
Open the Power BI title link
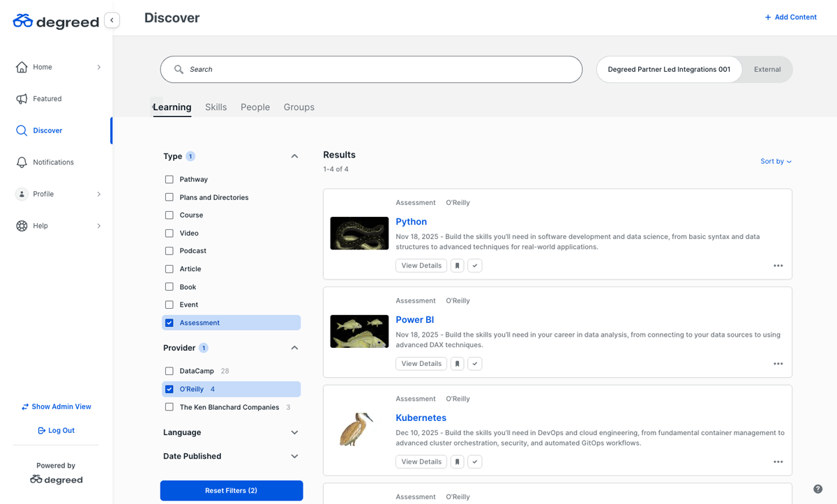click(x=414, y=320)
